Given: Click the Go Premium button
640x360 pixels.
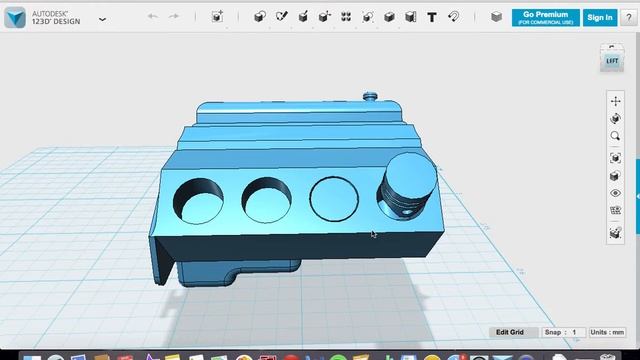Looking at the screenshot, I should [546, 18].
